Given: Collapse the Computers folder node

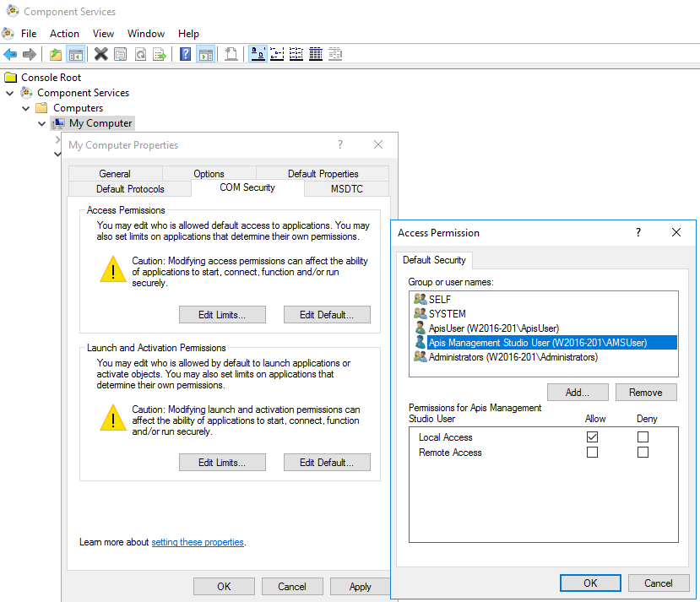Looking at the screenshot, I should (x=25, y=108).
